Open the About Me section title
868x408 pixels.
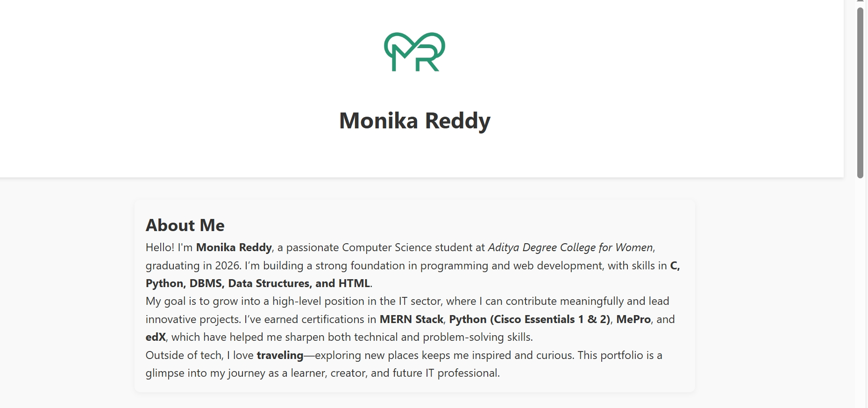185,225
